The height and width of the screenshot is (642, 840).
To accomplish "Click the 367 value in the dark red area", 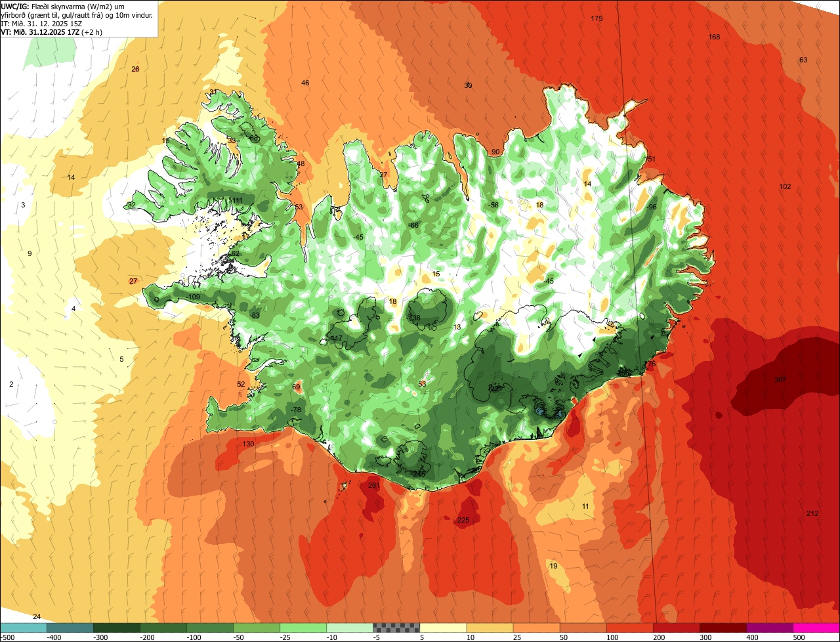I will coord(780,379).
